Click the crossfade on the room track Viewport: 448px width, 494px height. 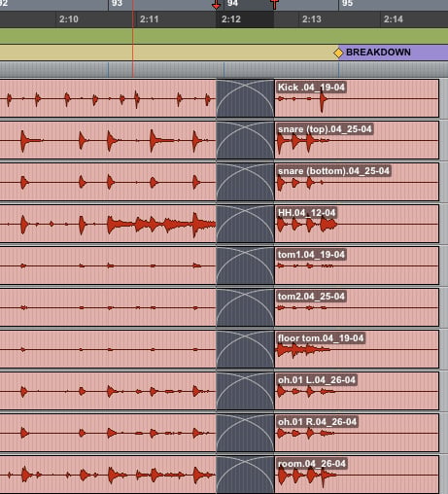point(245,475)
